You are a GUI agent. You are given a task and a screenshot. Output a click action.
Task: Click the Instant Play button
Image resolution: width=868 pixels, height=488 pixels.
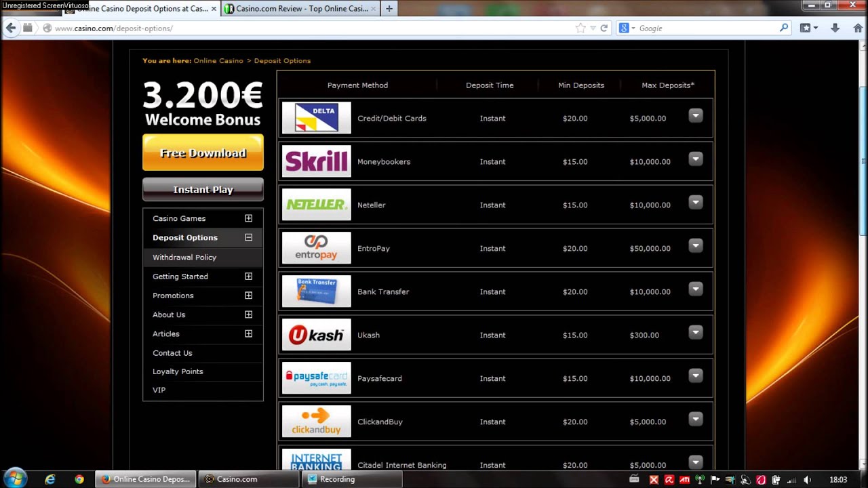pos(203,190)
